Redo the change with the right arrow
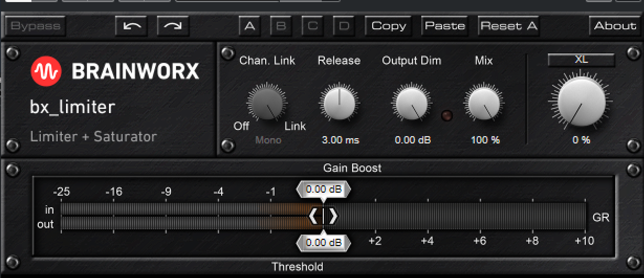The height and width of the screenshot is (278, 644). [172, 26]
